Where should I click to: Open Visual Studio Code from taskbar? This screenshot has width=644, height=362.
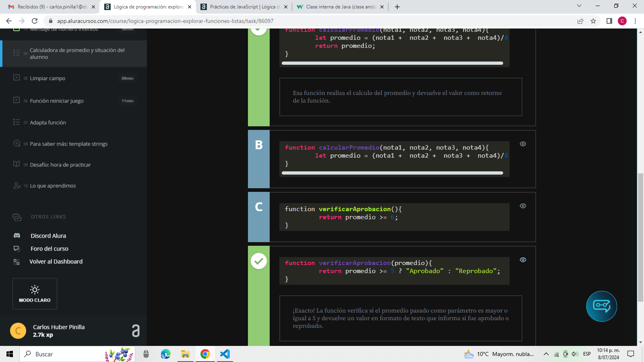[225, 354]
